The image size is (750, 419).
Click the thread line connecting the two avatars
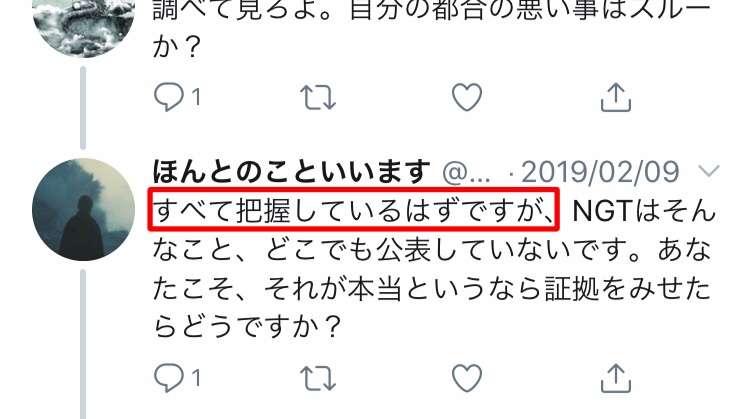(x=83, y=108)
